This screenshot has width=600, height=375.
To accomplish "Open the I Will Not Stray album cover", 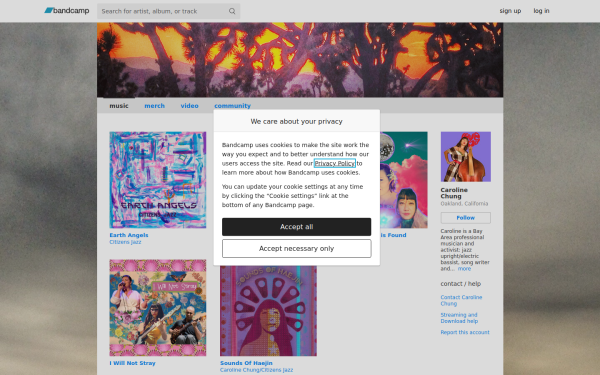I will click(x=158, y=308).
